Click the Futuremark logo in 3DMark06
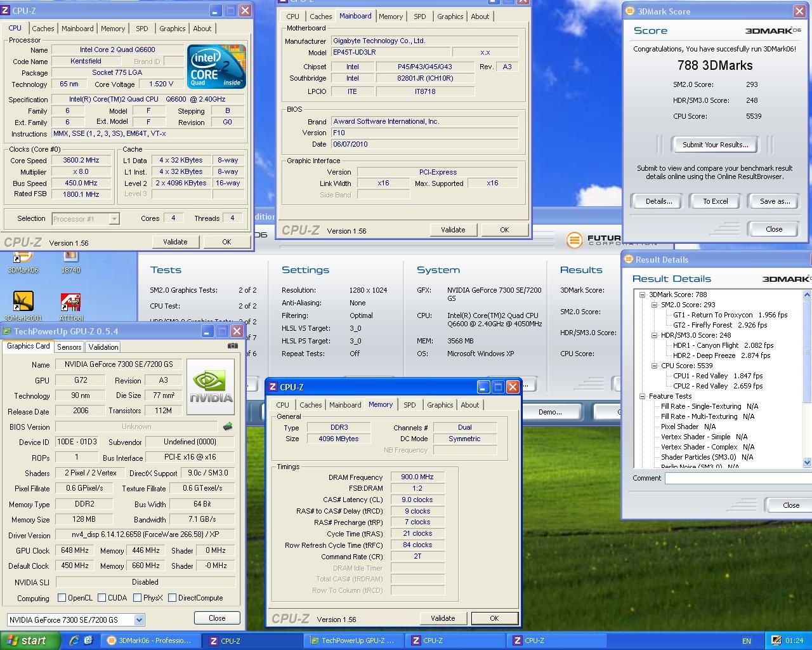This screenshot has width=812, height=650. pos(574,239)
